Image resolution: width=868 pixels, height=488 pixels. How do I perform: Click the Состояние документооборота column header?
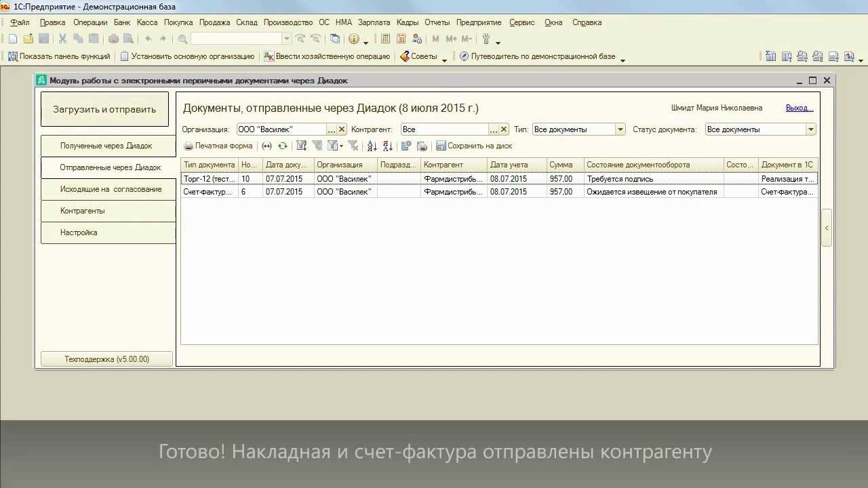(654, 165)
